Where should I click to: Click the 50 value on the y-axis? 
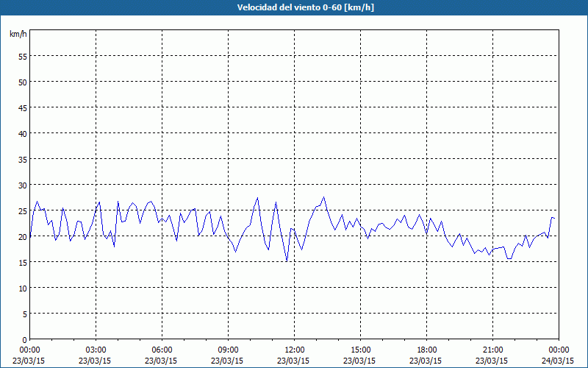pyautogui.click(x=23, y=82)
